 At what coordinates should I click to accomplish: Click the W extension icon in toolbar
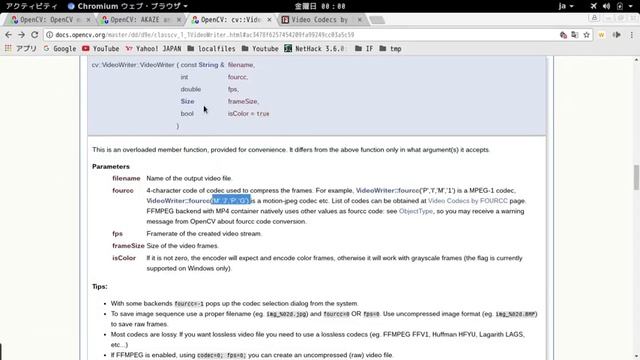[601, 35]
